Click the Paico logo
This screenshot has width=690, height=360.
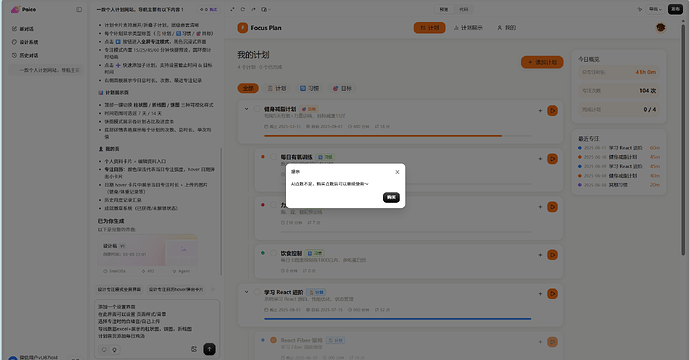click(x=23, y=9)
